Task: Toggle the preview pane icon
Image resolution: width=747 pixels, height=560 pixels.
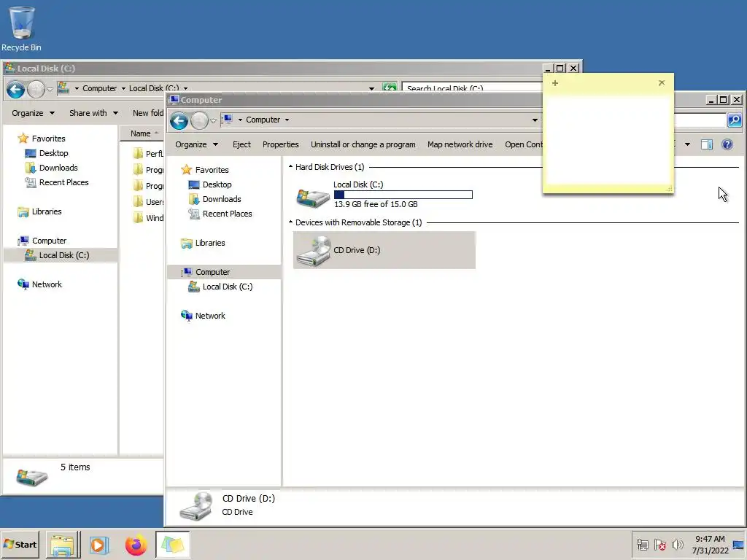Action: coord(706,144)
